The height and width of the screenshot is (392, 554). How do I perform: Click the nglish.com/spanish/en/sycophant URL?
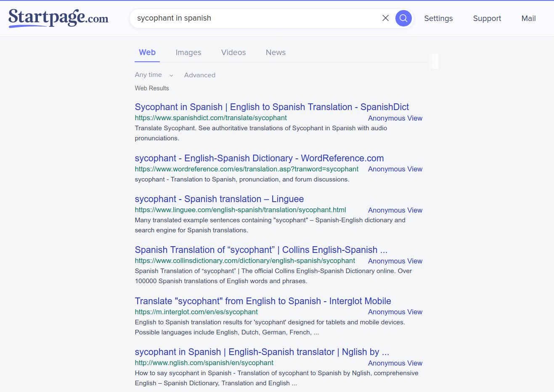pos(204,363)
